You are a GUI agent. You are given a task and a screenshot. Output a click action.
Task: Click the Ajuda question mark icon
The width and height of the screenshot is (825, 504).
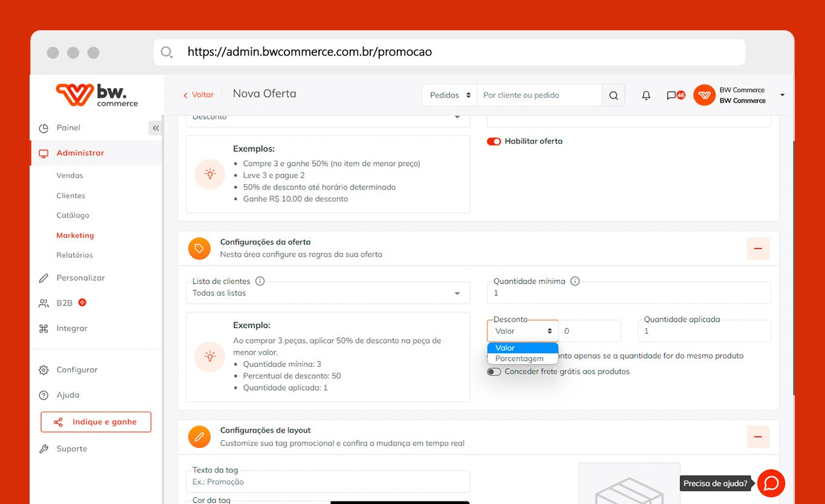click(43, 395)
